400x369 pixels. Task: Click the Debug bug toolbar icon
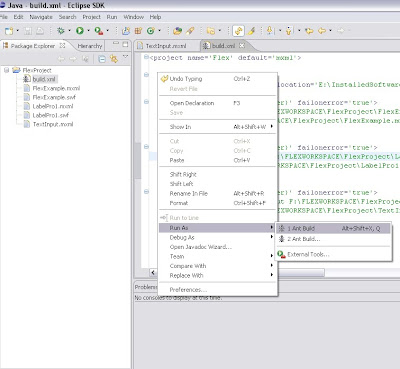(61, 31)
